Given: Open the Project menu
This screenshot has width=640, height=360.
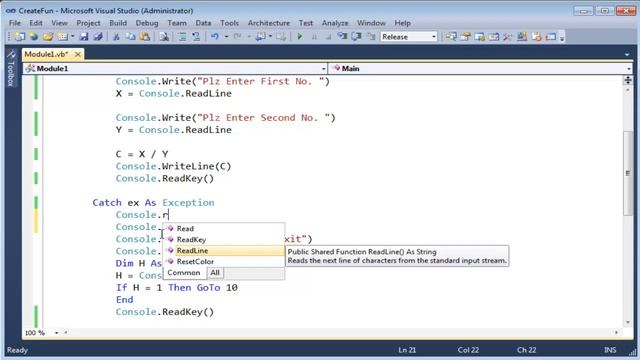Looking at the screenshot, I should pyautogui.click(x=88, y=23).
